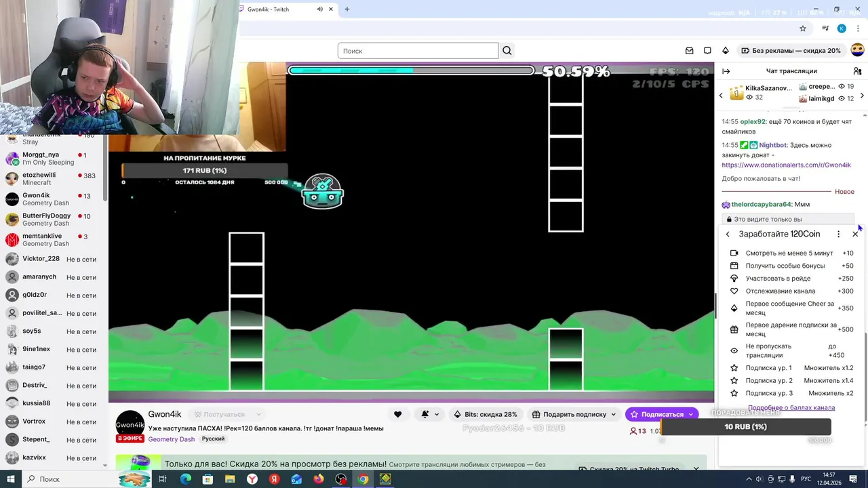Click KilkaSazanov top gifter entry

760,93
